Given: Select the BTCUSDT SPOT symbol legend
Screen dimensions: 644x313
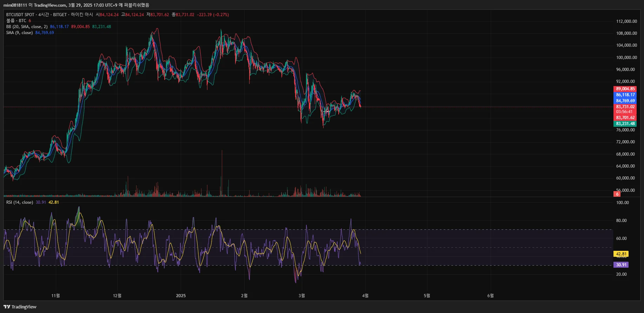Looking at the screenshot, I should [x=20, y=15].
